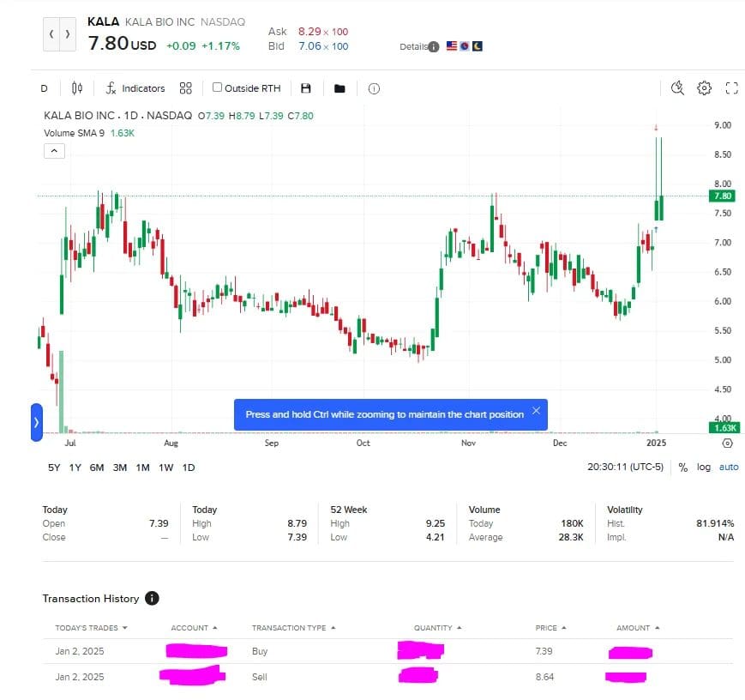The height and width of the screenshot is (700, 745).
Task: Enable the Outside RTH checkbox
Action: [x=218, y=87]
